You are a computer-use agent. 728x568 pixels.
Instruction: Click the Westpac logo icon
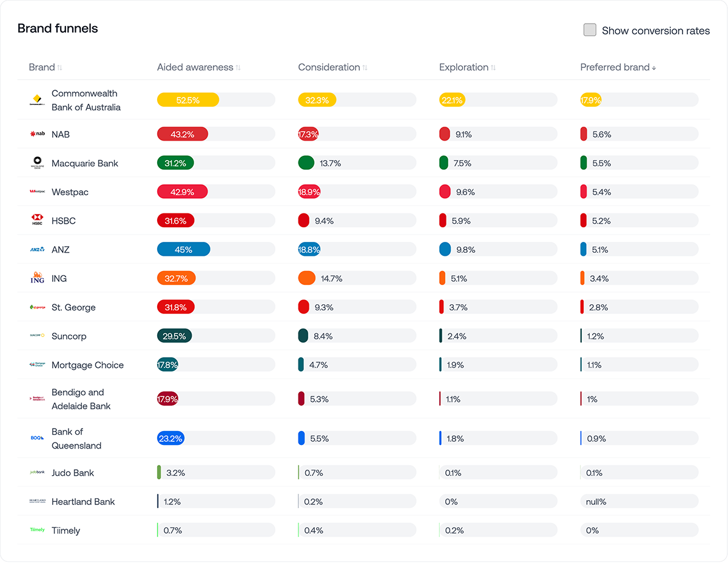point(38,192)
